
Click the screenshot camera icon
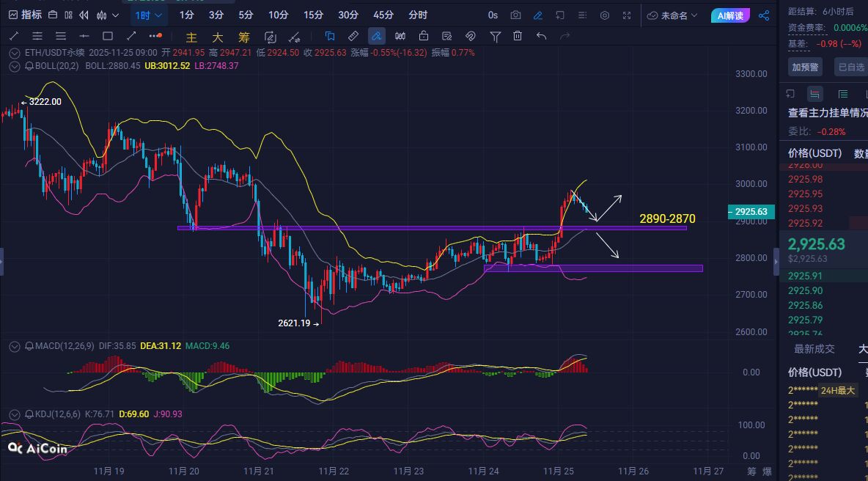515,15
